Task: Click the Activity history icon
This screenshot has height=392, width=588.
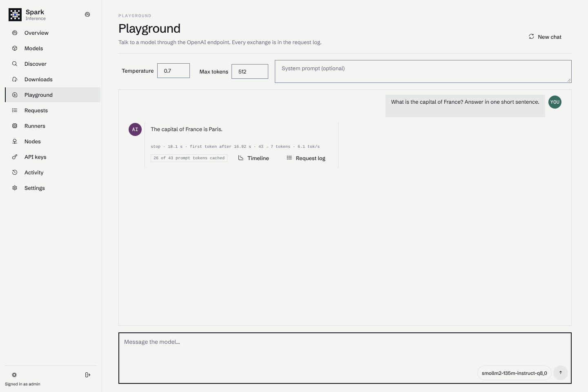Action: 15,172
